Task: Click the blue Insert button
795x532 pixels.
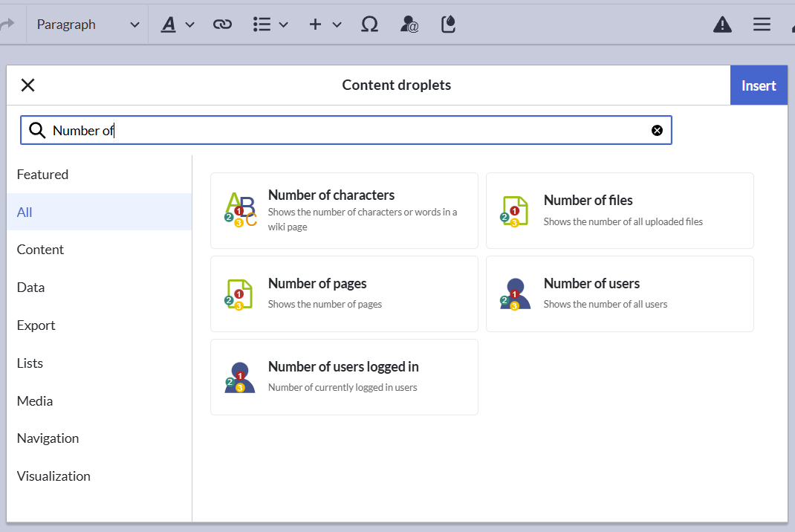Action: click(759, 85)
